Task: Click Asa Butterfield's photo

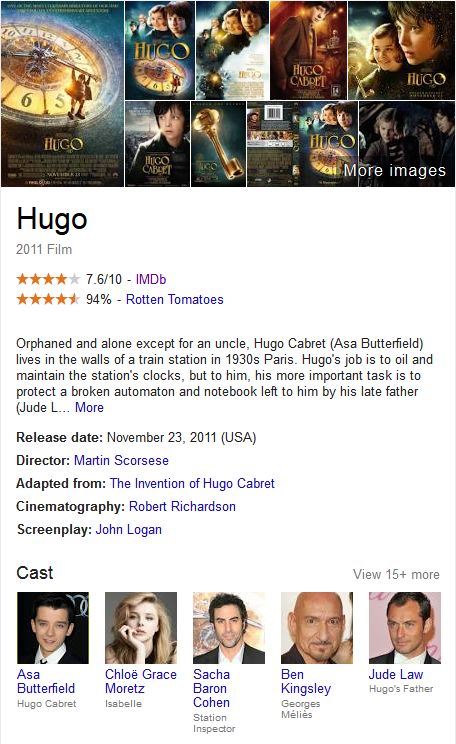Action: (x=53, y=628)
